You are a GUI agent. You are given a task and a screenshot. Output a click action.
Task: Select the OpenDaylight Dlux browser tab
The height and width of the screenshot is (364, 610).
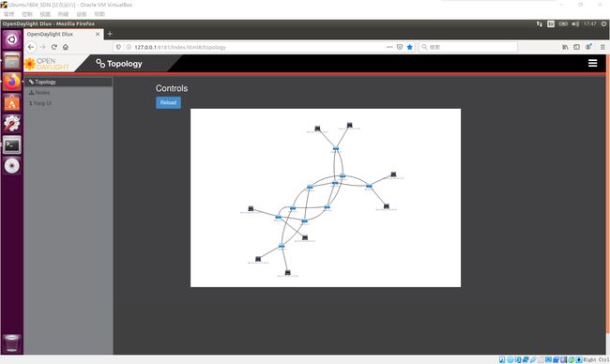tap(64, 34)
